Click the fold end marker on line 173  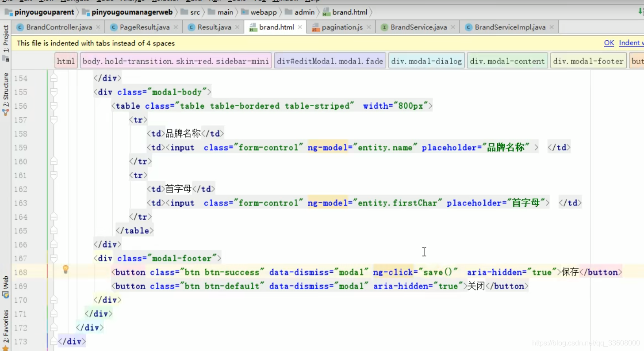pos(54,342)
